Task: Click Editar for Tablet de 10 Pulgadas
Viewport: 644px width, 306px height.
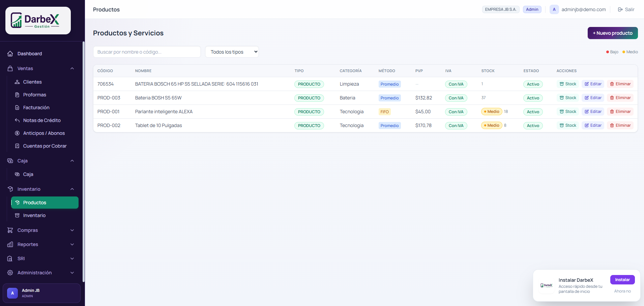Action: [593, 125]
